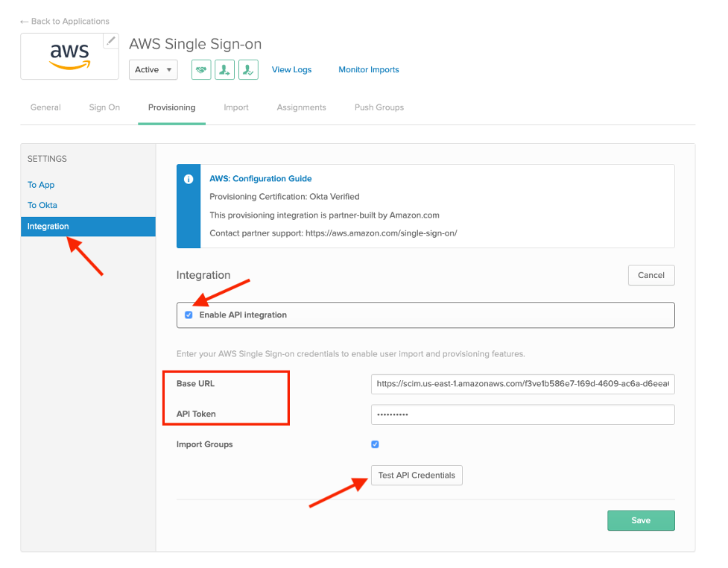Click inside the Base URL input field
The image size is (728, 568).
pos(522,384)
